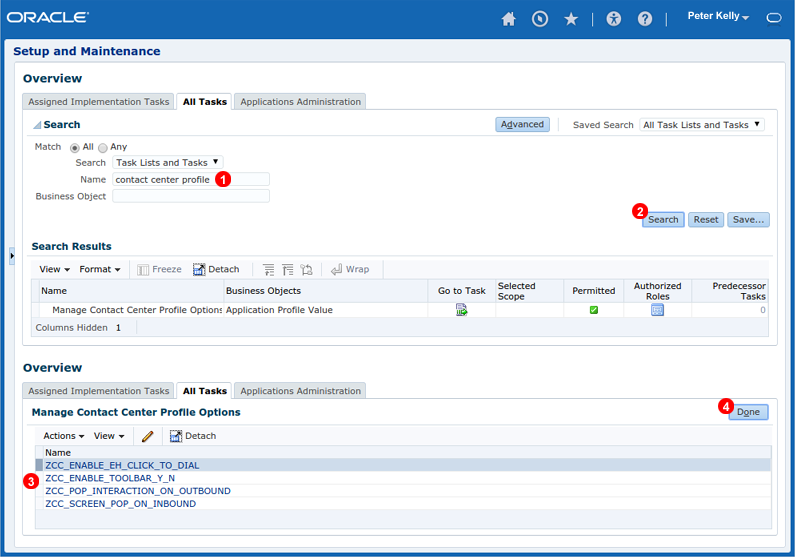The height and width of the screenshot is (557, 795).
Task: Open the Actions menu
Action: (x=63, y=436)
